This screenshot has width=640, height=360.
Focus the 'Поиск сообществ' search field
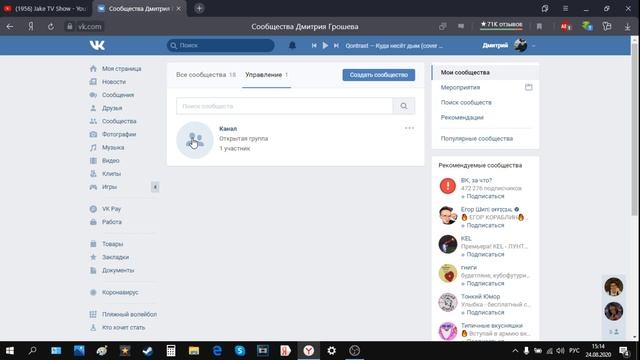[284, 106]
